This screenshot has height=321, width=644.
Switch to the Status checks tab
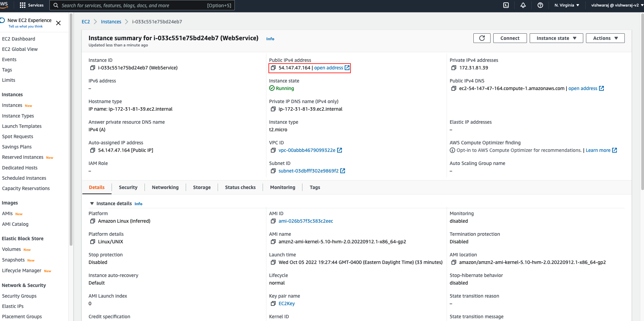pos(240,188)
